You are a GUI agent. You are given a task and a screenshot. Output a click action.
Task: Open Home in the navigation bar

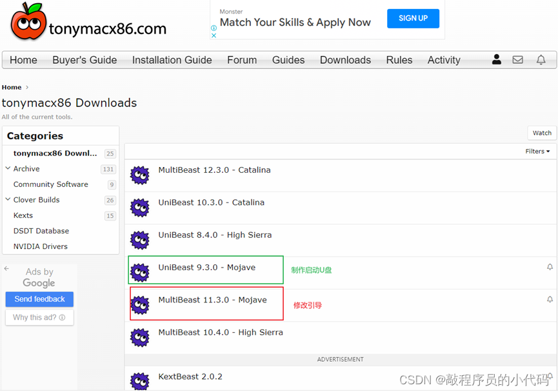[23, 60]
